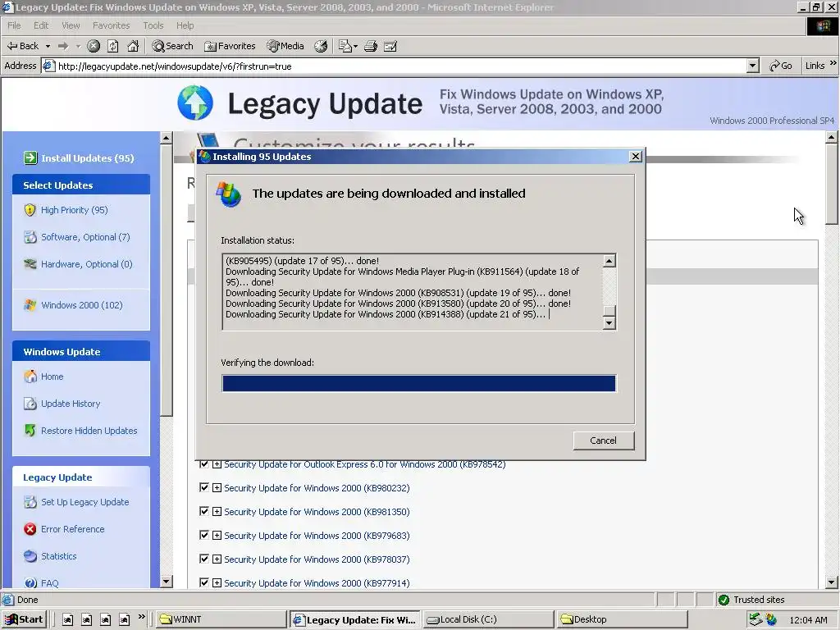Screen dimensions: 840x630
Task: Click the Statistics icon in sidebar
Action: tap(30, 556)
